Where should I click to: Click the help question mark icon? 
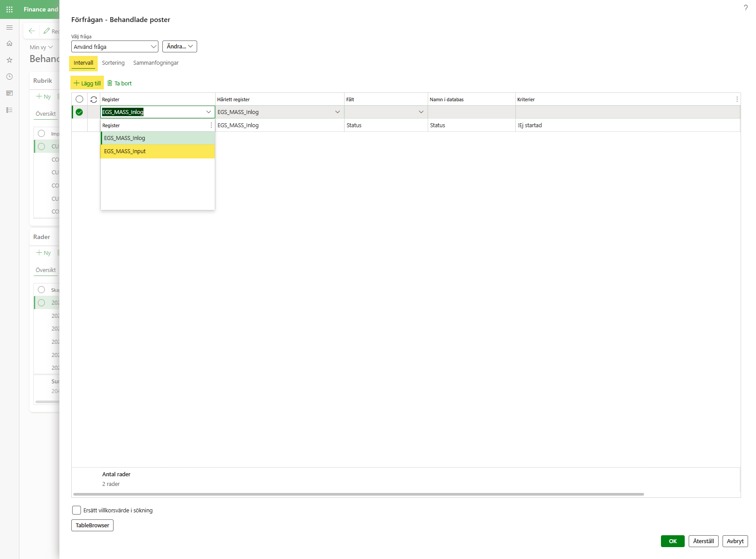click(745, 8)
